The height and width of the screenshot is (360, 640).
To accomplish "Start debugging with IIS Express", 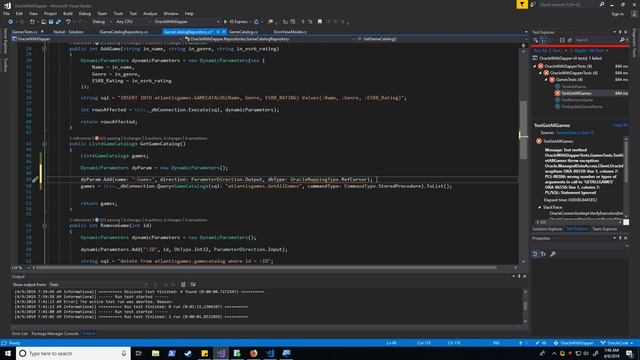I will [x=236, y=22].
